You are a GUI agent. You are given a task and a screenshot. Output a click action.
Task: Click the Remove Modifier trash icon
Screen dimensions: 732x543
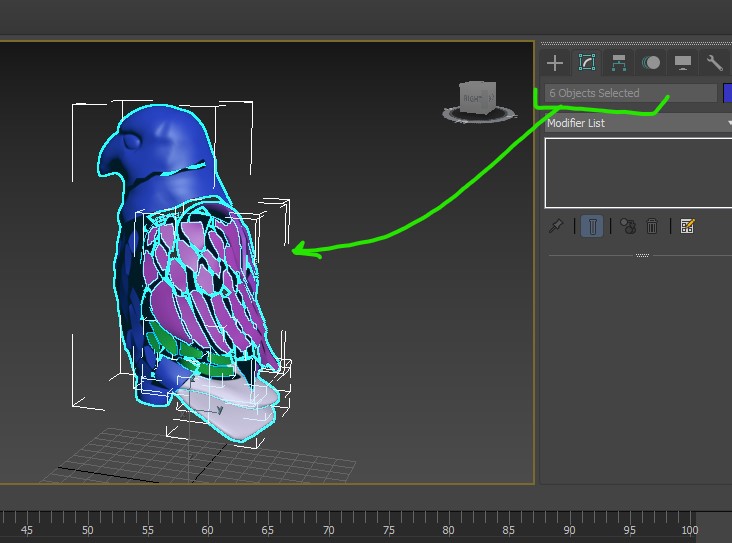pyautogui.click(x=652, y=226)
